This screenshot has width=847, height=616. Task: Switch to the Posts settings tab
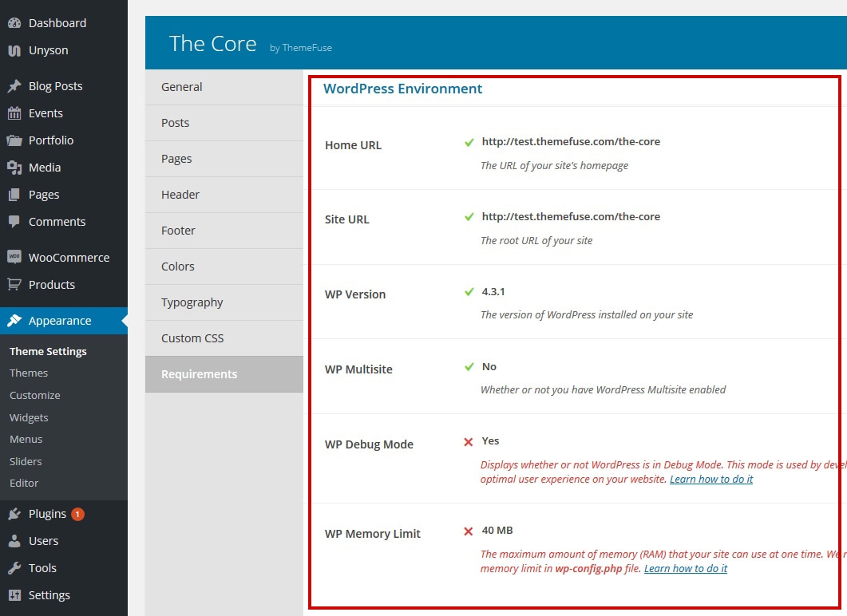click(224, 123)
